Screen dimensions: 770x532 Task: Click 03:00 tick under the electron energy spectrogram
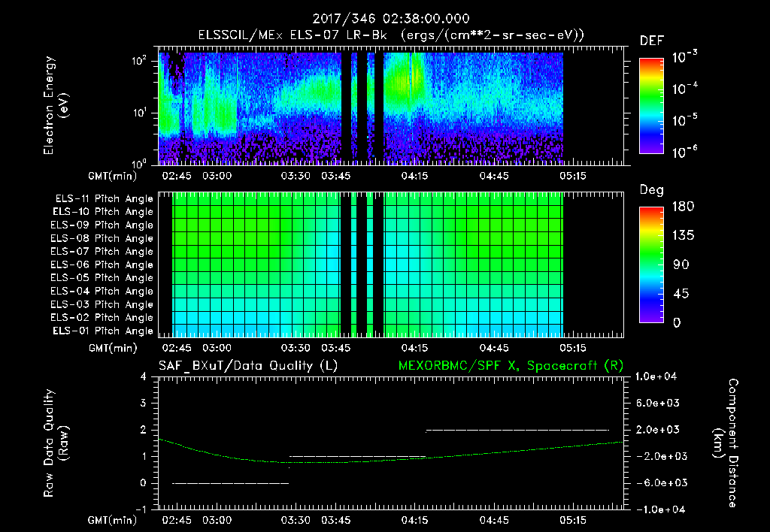click(217, 176)
